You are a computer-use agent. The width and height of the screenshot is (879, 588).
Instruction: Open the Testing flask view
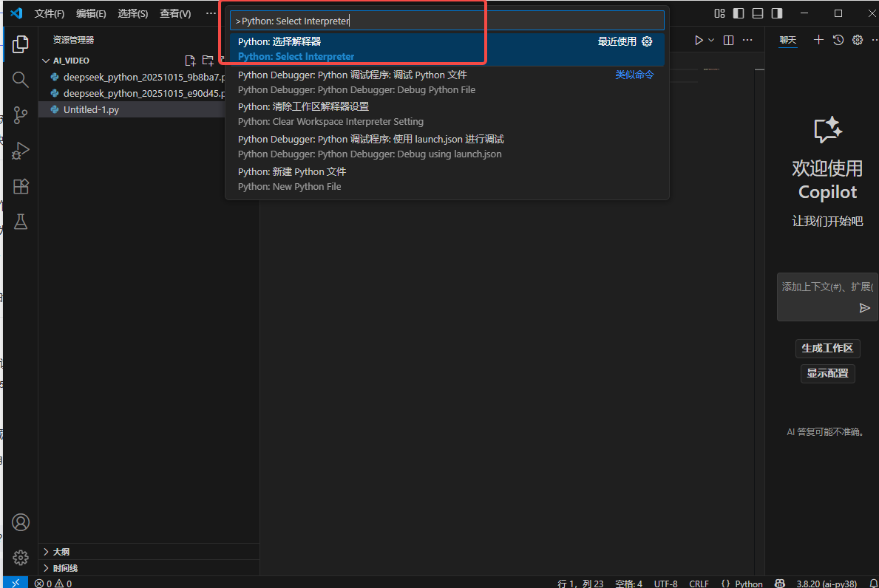21,222
